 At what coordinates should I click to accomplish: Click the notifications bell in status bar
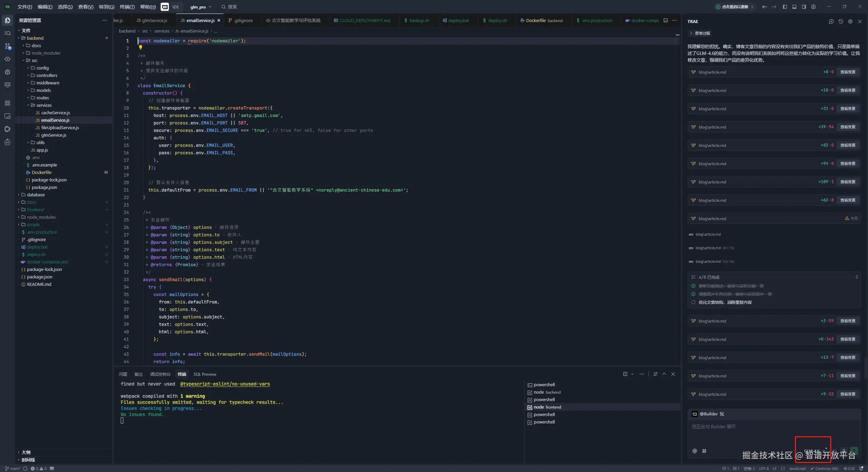click(861, 469)
